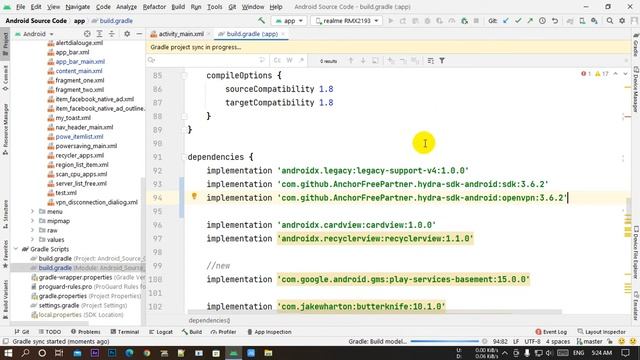Click the Make Project hammer icon
The width and height of the screenshot is (640, 360).
point(261,20)
